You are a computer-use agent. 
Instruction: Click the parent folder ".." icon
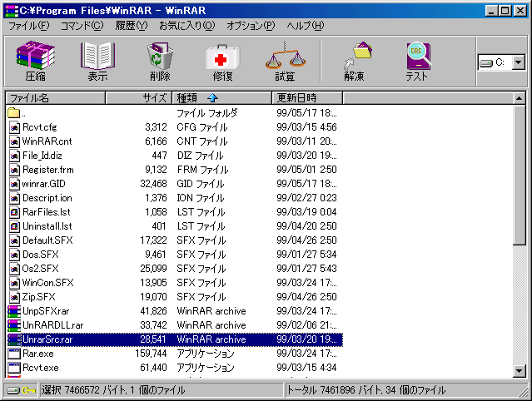[13, 112]
